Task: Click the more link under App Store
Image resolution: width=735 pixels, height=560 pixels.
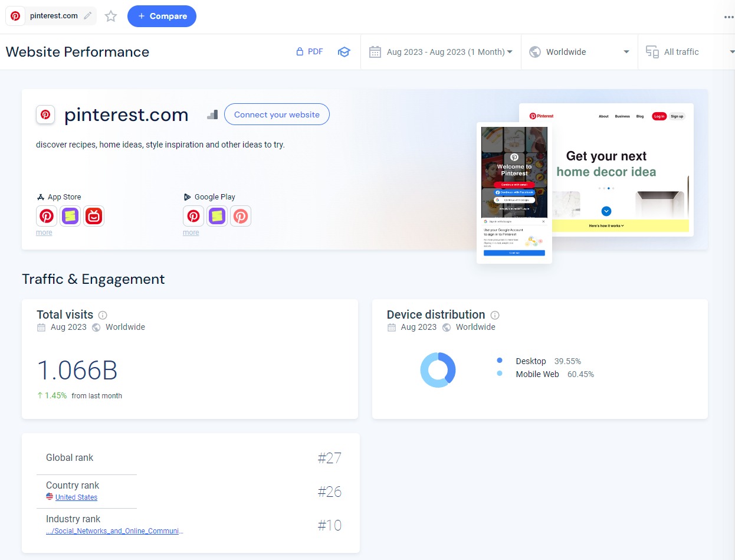Action: tap(44, 232)
